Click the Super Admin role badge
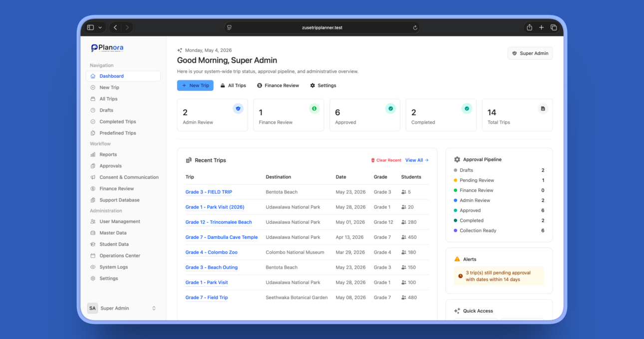 530,53
